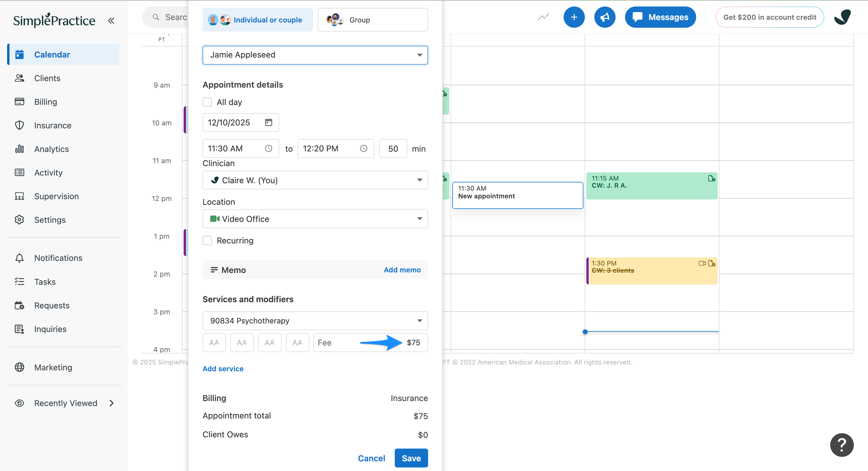Click the 11:30 AM start time field
Viewport: 868px width, 471px height.
[241, 148]
